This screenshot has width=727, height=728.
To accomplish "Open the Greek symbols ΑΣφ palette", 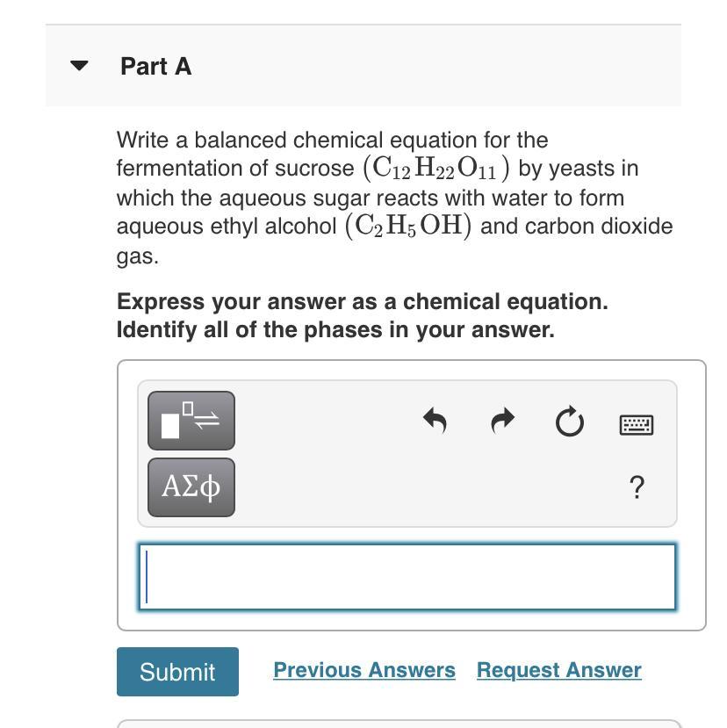I will (191, 487).
